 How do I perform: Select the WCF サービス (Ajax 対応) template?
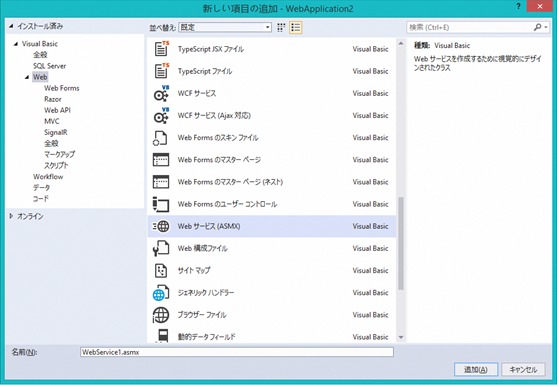[272, 115]
